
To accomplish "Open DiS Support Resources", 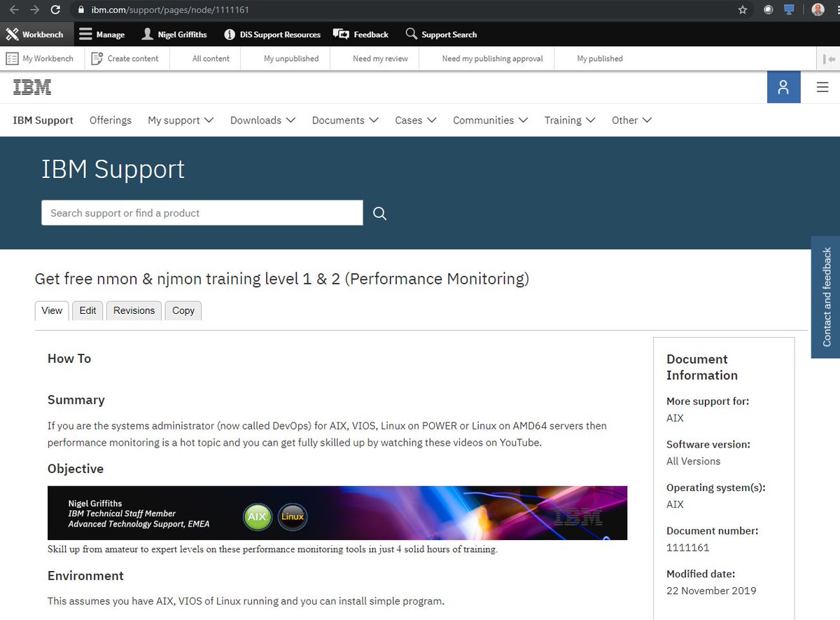I will tap(272, 34).
